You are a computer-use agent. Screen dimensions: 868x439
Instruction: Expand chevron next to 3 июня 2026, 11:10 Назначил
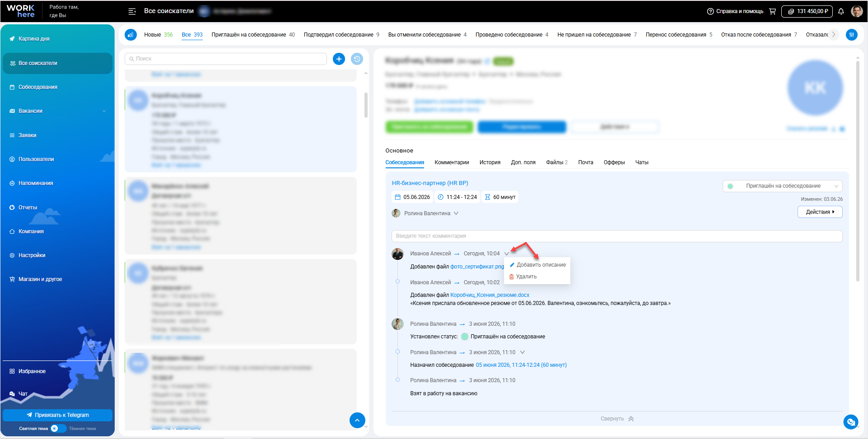pos(523,352)
